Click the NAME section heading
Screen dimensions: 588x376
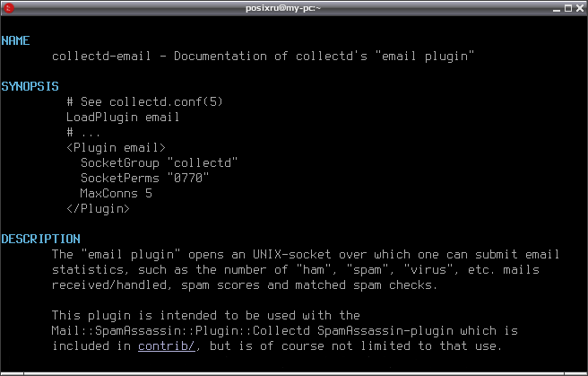pos(15,40)
